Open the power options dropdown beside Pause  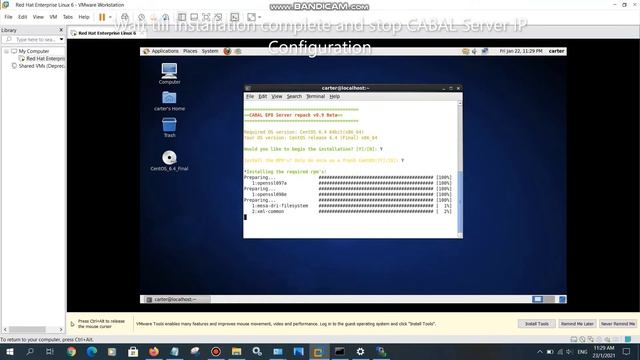pos(110,17)
